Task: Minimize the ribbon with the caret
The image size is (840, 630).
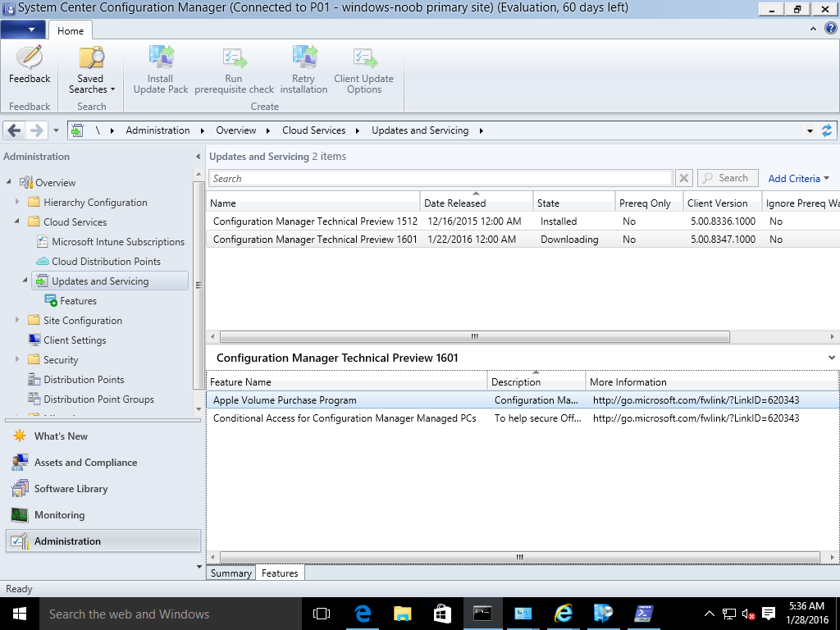Action: 813,29
